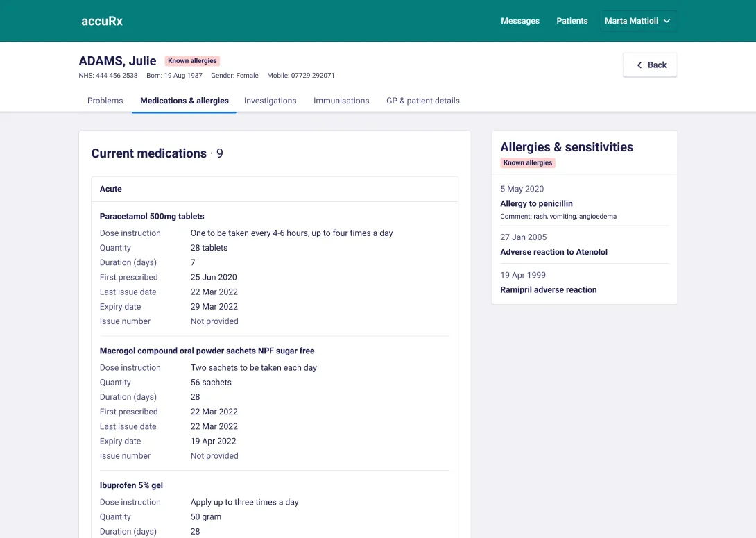The height and width of the screenshot is (538, 756).
Task: Click the accuRx logo
Action: [x=102, y=22]
